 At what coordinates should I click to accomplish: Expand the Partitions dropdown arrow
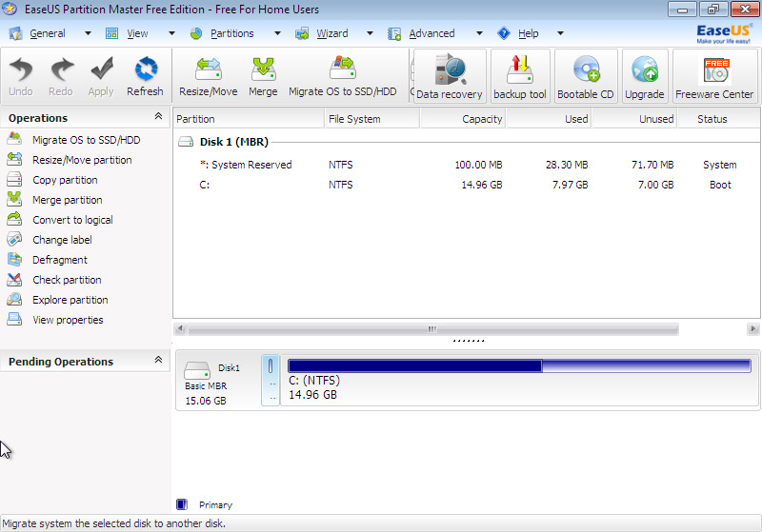[x=277, y=33]
